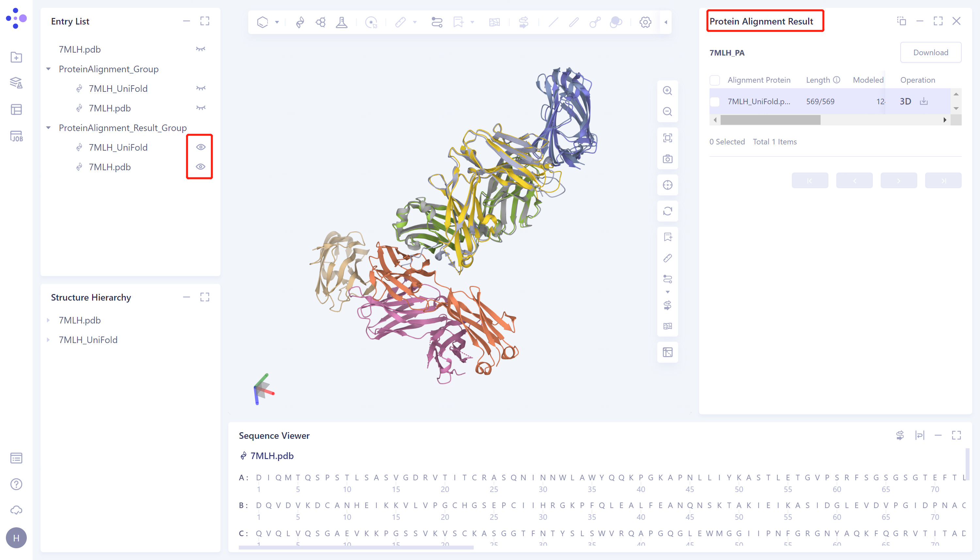
Task: Open the JOB panel in left sidebar
Action: coord(16,136)
